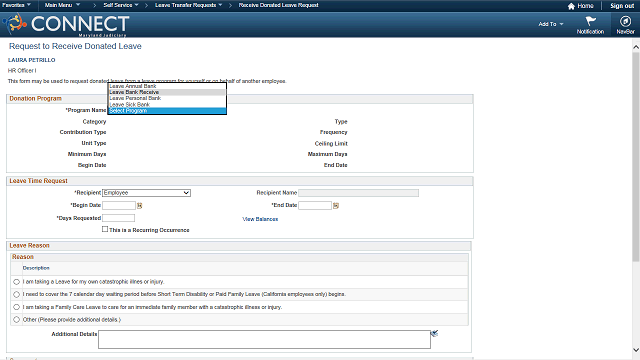
Task: Check This is a Recurring Occurrence
Action: [x=105, y=229]
